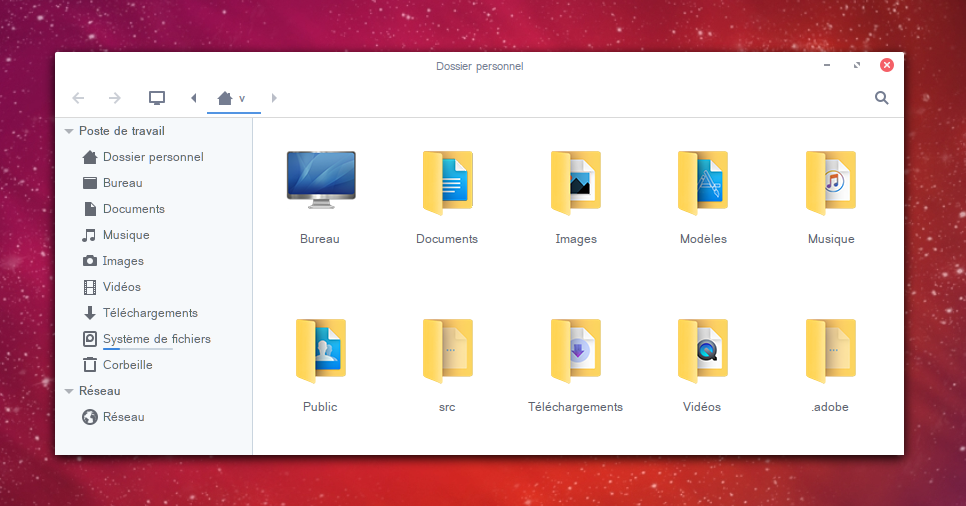The width and height of the screenshot is (966, 506).
Task: Click the home icon beside Dossier personnel
Action: [90, 157]
